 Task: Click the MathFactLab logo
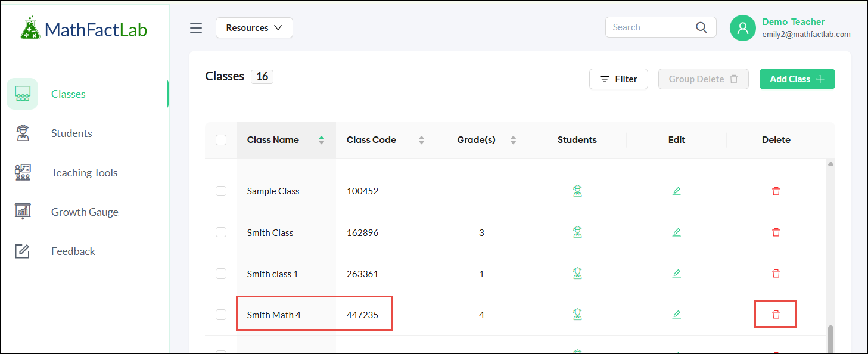pos(83,28)
